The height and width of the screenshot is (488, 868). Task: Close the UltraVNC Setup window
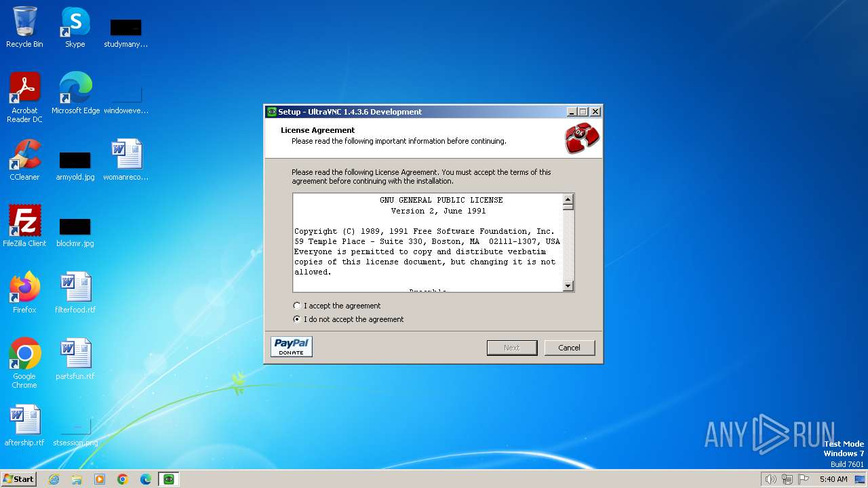pos(595,112)
